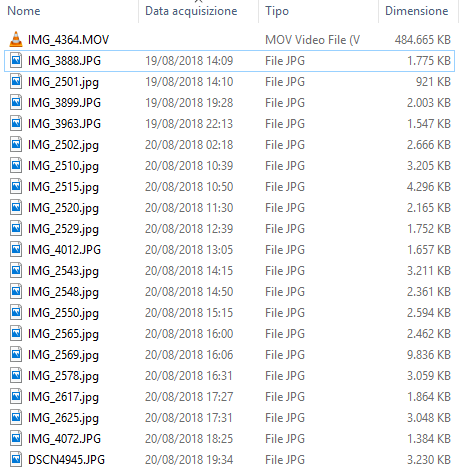Click the file name IMG_2569.jpg

(63, 355)
